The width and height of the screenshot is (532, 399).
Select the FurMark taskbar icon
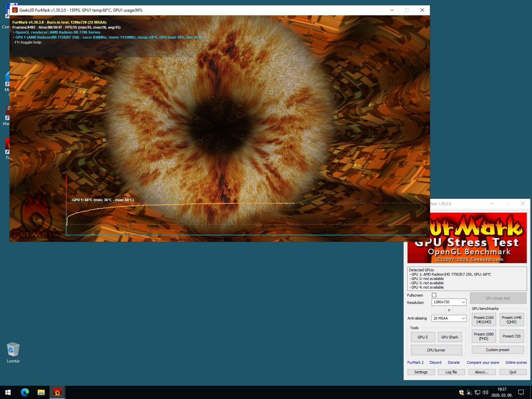tap(57, 392)
